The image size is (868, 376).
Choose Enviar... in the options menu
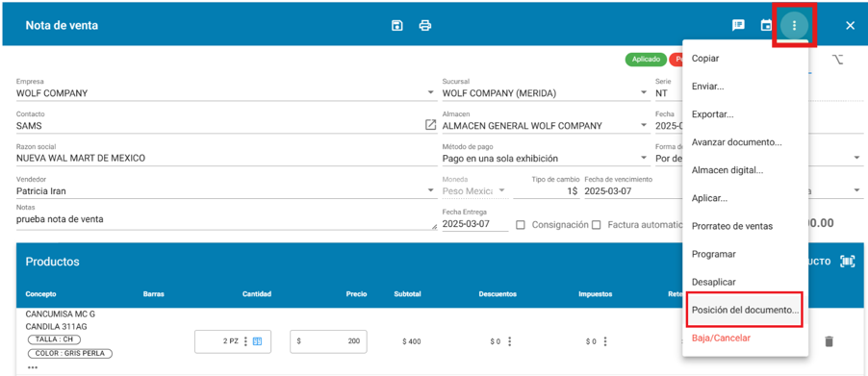[746, 87]
